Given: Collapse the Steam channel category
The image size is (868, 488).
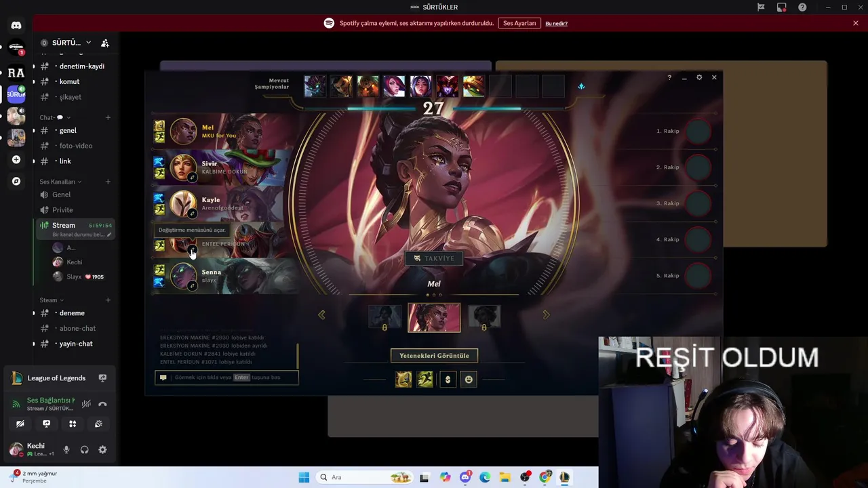Looking at the screenshot, I should pyautogui.click(x=52, y=300).
